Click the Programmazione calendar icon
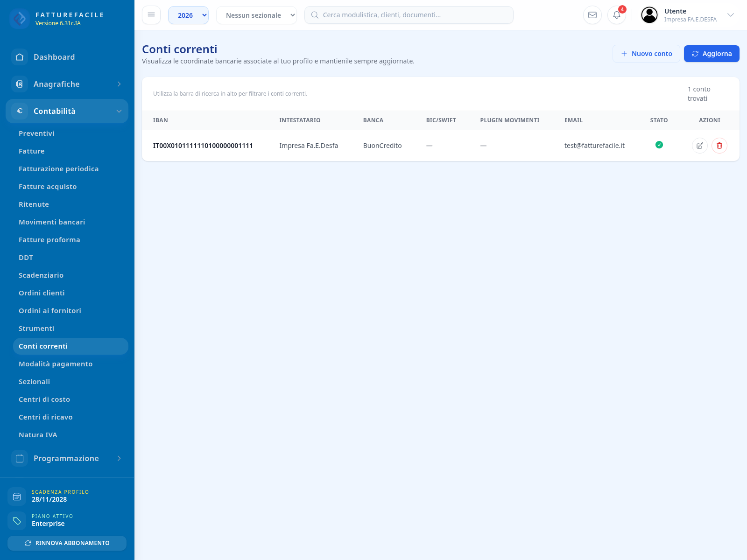This screenshot has width=747, height=560. [x=20, y=458]
